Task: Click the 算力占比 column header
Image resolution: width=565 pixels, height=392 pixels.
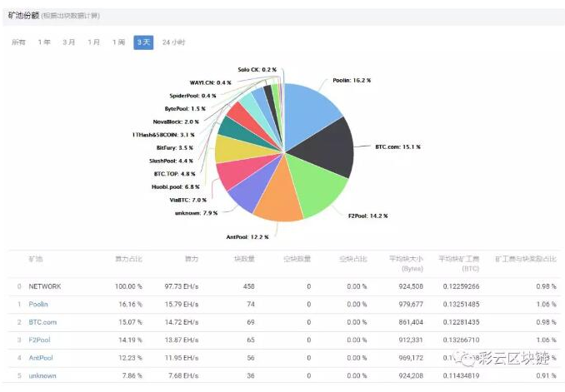Action: click(128, 259)
